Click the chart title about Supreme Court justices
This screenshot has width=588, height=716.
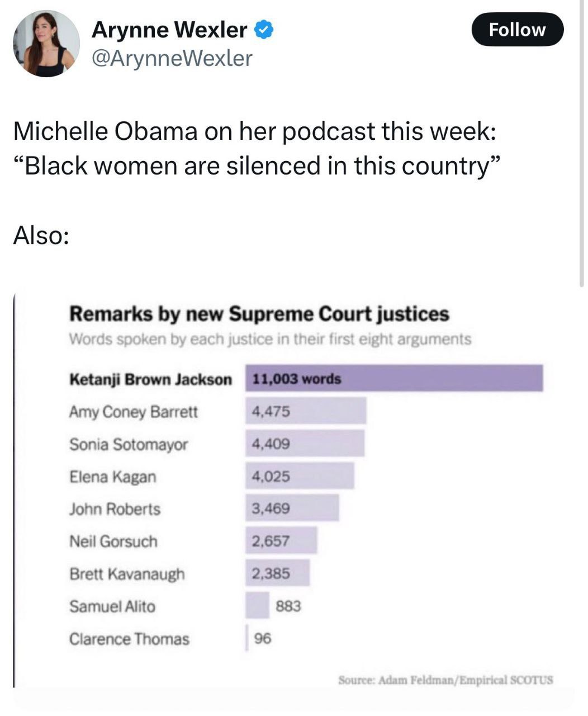point(259,314)
